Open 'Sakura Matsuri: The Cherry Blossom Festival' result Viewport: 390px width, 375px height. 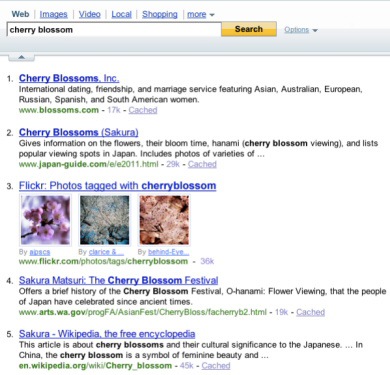click(x=118, y=280)
